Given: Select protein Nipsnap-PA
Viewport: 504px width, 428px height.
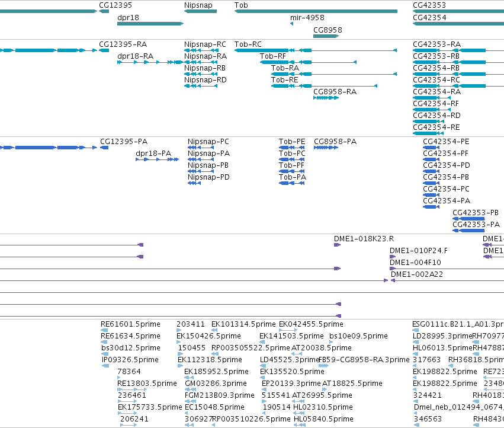Looking at the screenshot, I should coord(201,159).
